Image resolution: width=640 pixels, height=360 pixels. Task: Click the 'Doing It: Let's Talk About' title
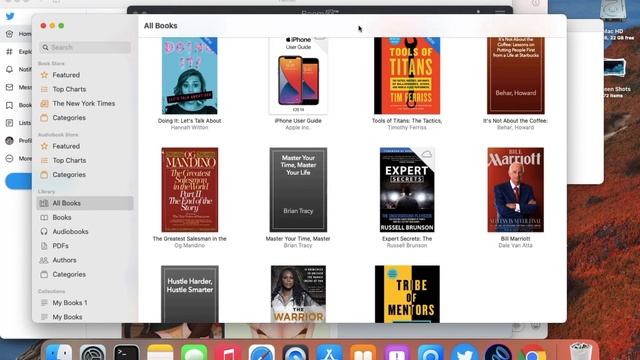[x=189, y=121]
